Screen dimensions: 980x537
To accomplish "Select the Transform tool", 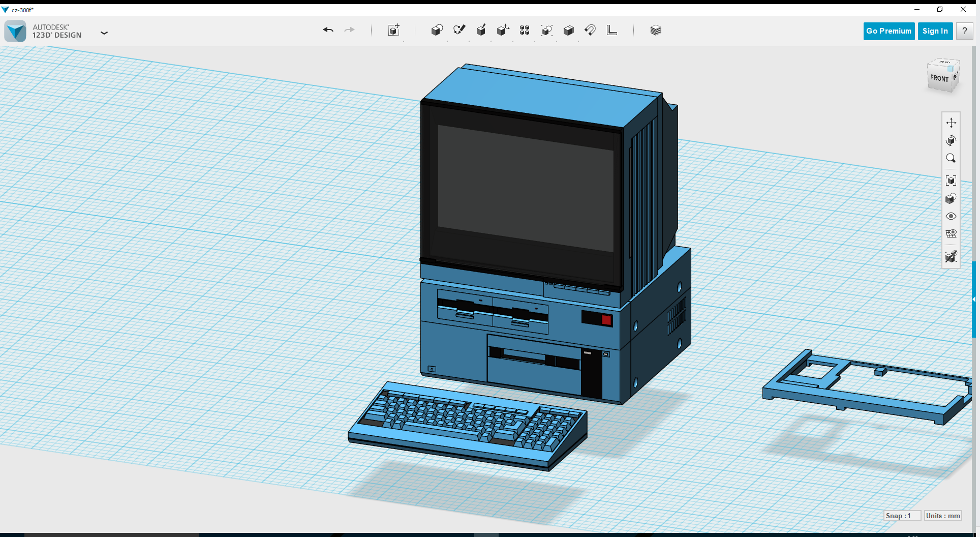I will point(394,30).
